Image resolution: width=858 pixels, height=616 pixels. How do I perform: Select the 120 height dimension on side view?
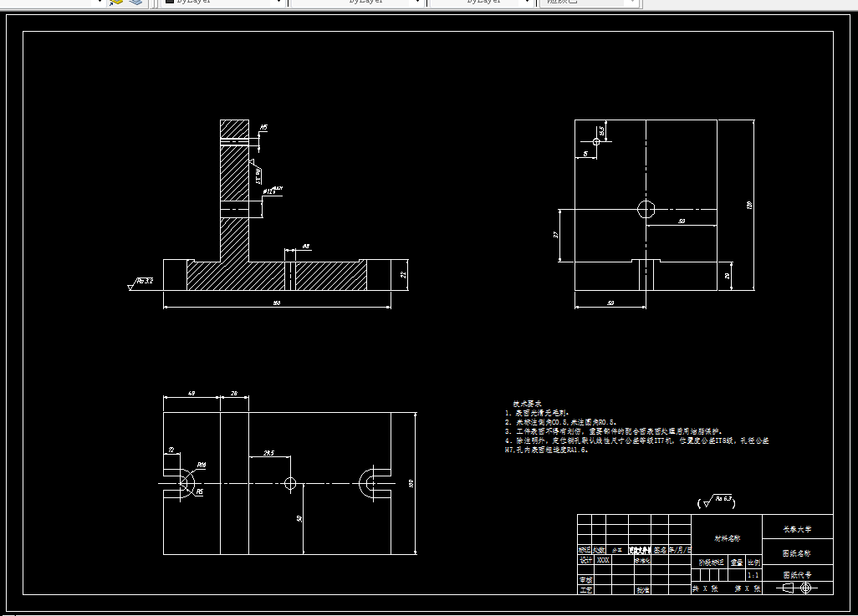click(749, 205)
